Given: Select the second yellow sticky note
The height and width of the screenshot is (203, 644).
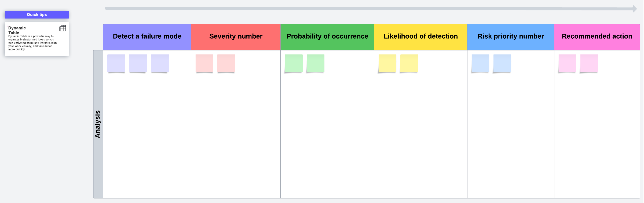Looking at the screenshot, I should pos(409,63).
